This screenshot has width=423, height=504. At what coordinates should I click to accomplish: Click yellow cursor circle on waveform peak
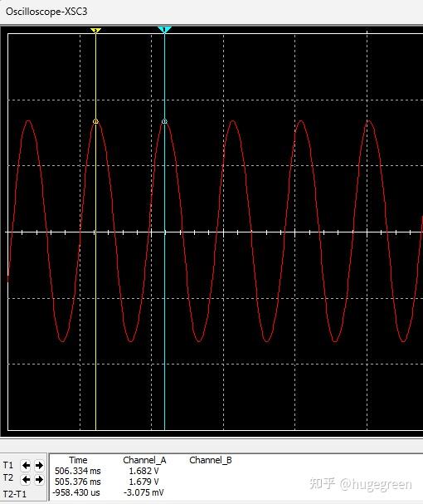point(95,121)
